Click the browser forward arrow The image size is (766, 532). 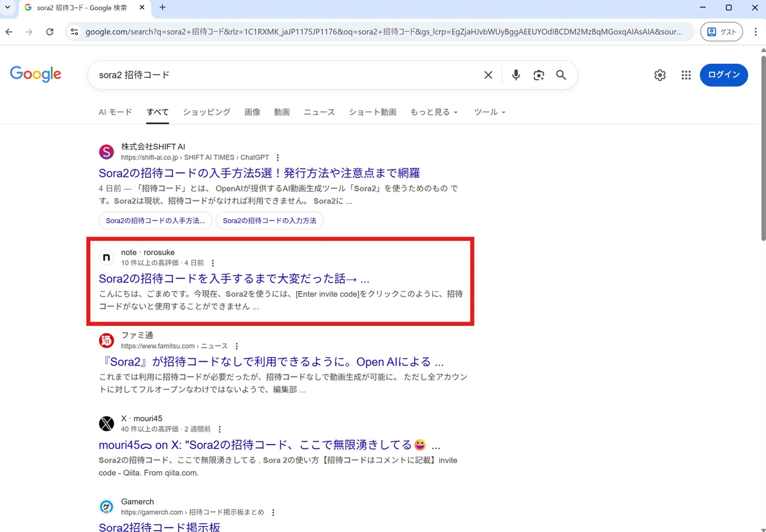click(x=29, y=32)
